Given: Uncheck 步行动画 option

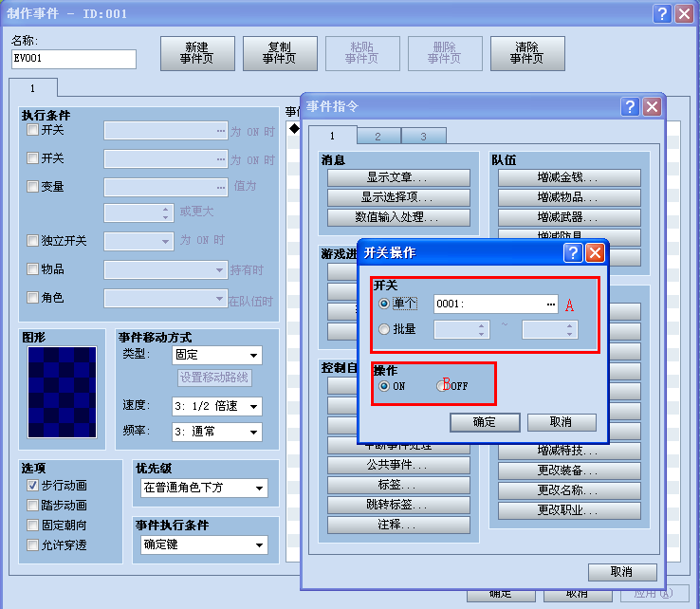Looking at the screenshot, I should coord(32,486).
